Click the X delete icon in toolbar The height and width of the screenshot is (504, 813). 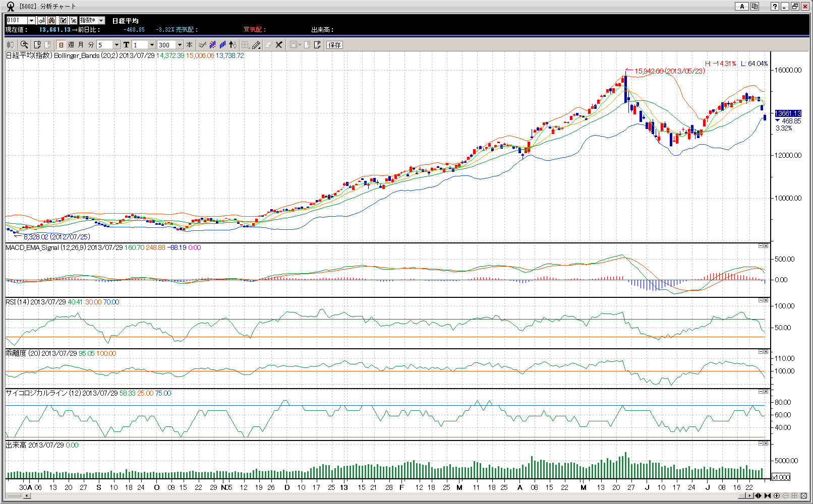[279, 45]
